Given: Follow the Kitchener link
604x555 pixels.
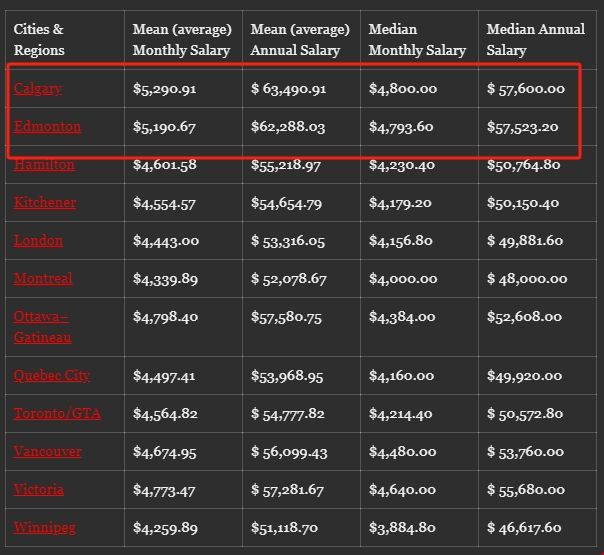Looking at the screenshot, I should (x=45, y=203).
